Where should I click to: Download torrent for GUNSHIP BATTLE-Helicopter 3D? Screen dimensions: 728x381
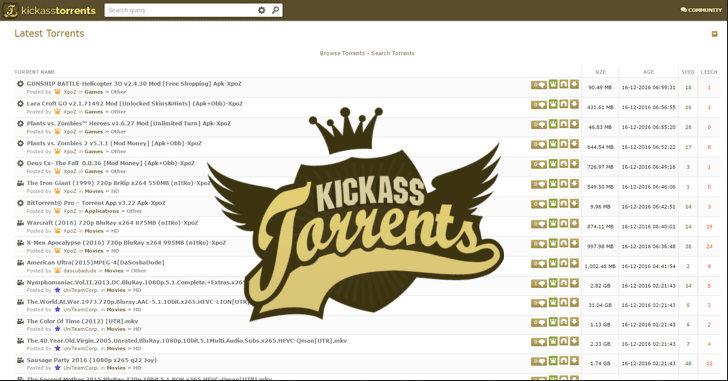(x=574, y=84)
